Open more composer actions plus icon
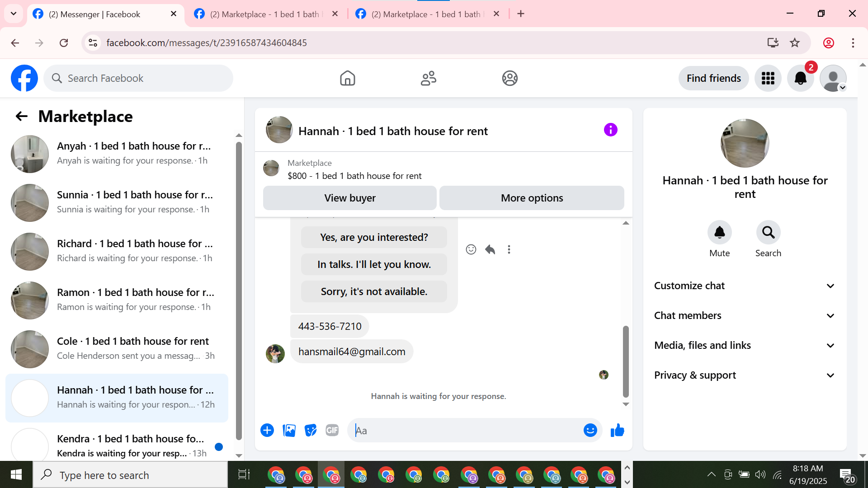868x488 pixels. tap(267, 430)
